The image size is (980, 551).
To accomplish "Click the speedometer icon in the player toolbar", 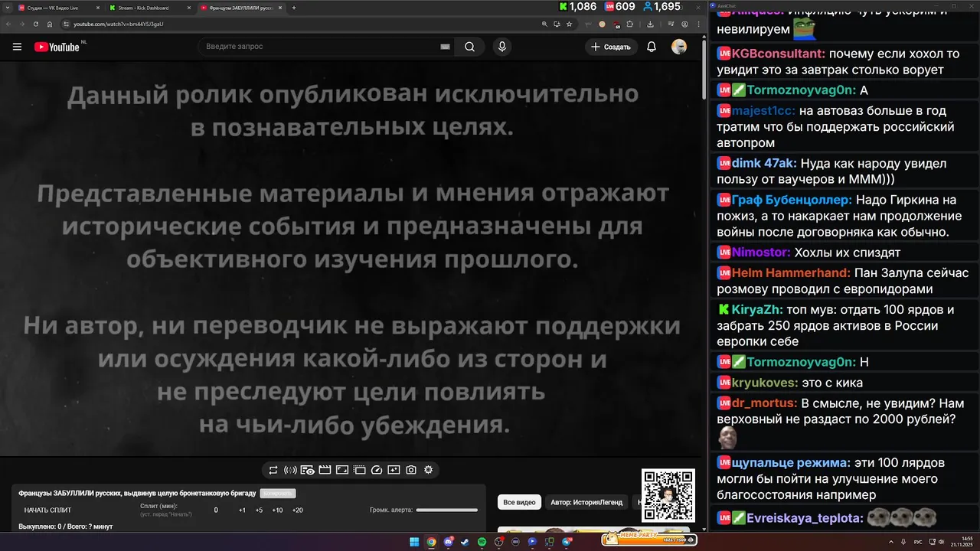I will pos(377,470).
